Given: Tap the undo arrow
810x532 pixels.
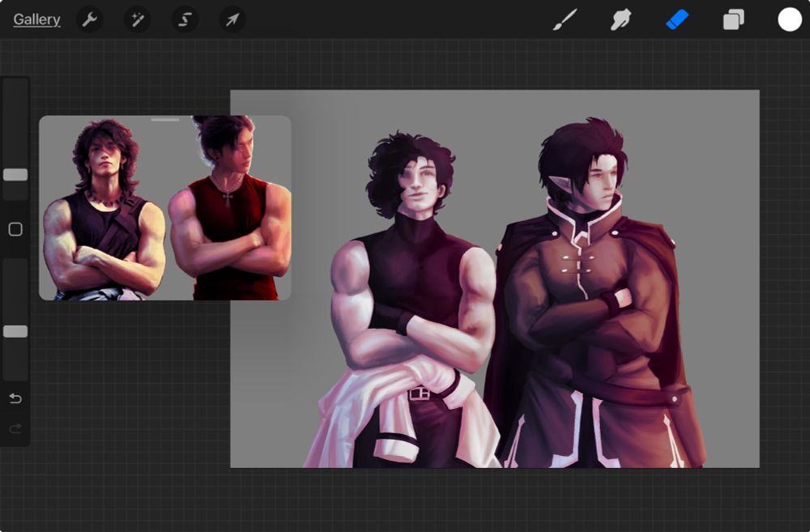Looking at the screenshot, I should (15, 398).
